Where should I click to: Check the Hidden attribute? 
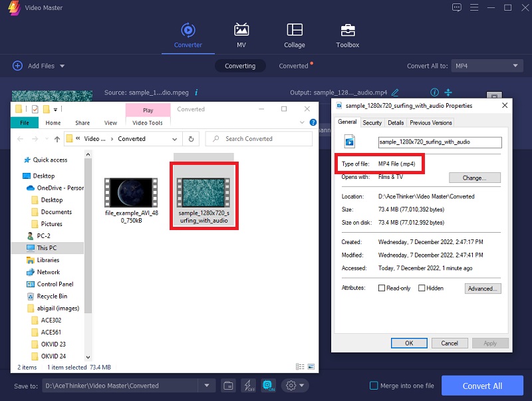(x=422, y=288)
